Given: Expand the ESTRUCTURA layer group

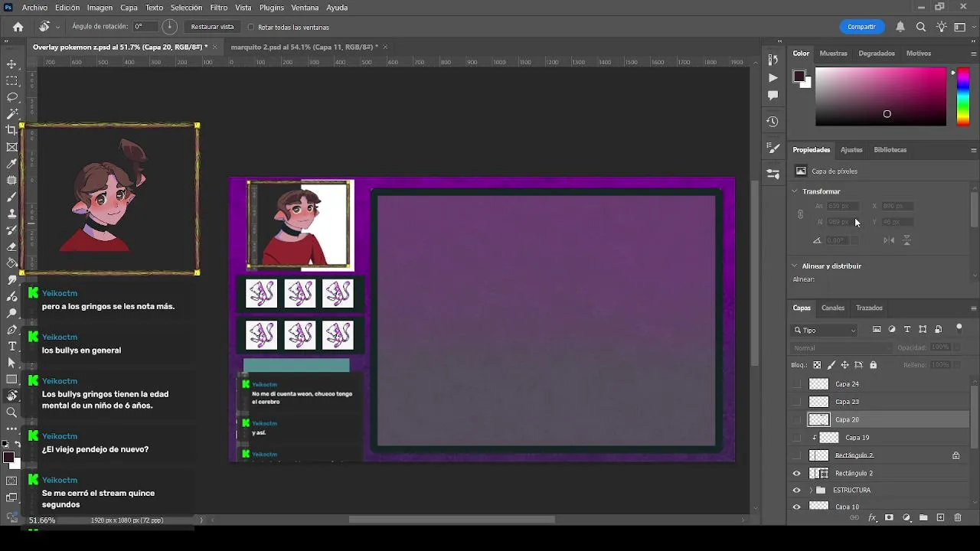Looking at the screenshot, I should [811, 491].
